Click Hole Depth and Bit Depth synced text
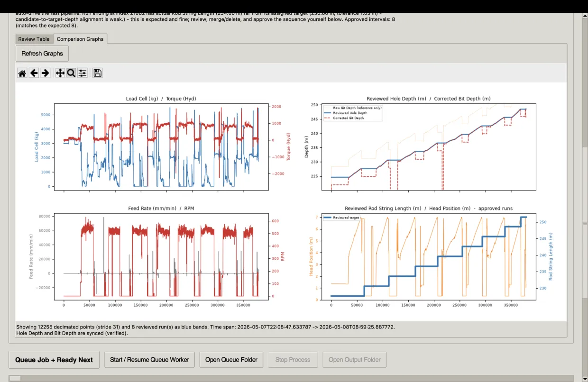Viewport: 588px width, 382px height. [72, 333]
